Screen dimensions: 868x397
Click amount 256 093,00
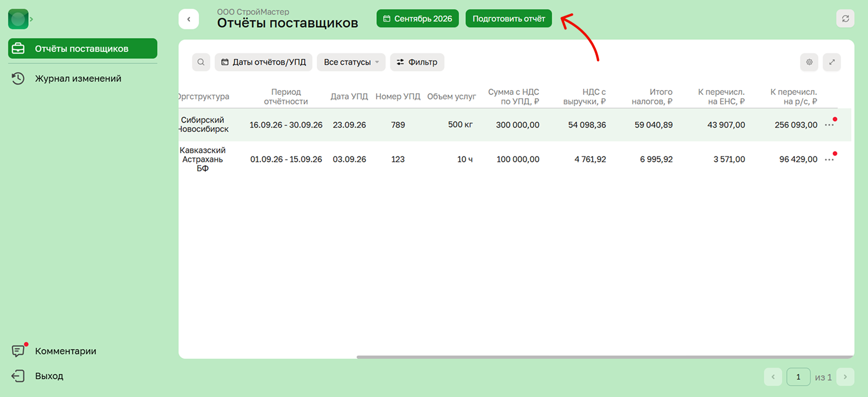[796, 125]
